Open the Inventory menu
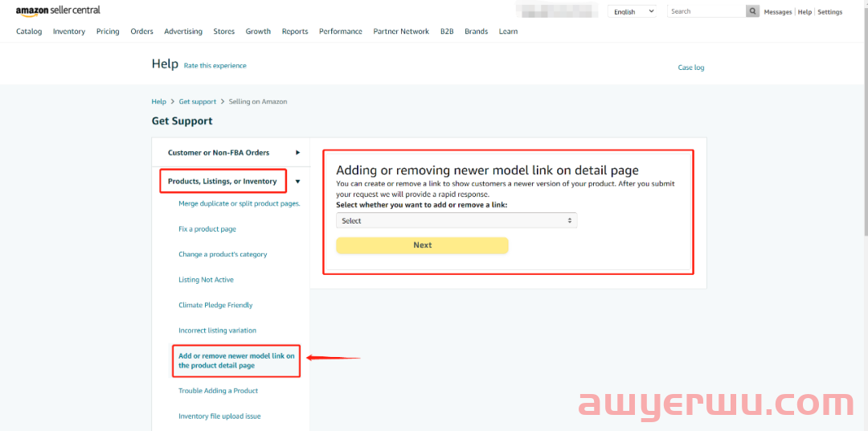Image resolution: width=868 pixels, height=431 pixels. pos(69,31)
